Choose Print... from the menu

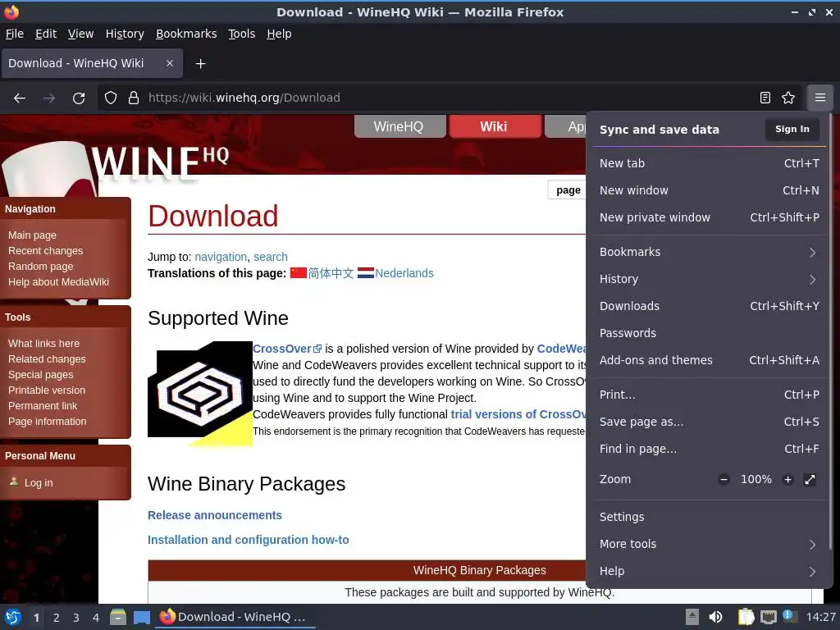pos(708,395)
